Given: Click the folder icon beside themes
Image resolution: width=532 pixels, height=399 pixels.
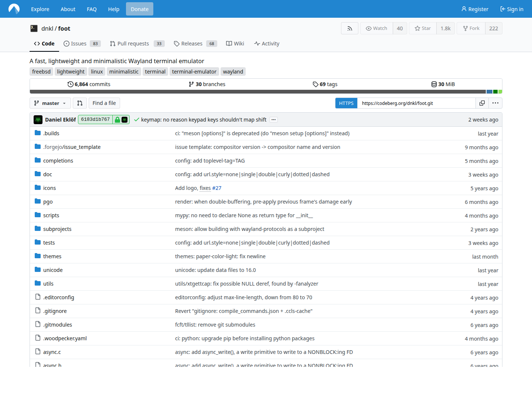Looking at the screenshot, I should (x=38, y=256).
